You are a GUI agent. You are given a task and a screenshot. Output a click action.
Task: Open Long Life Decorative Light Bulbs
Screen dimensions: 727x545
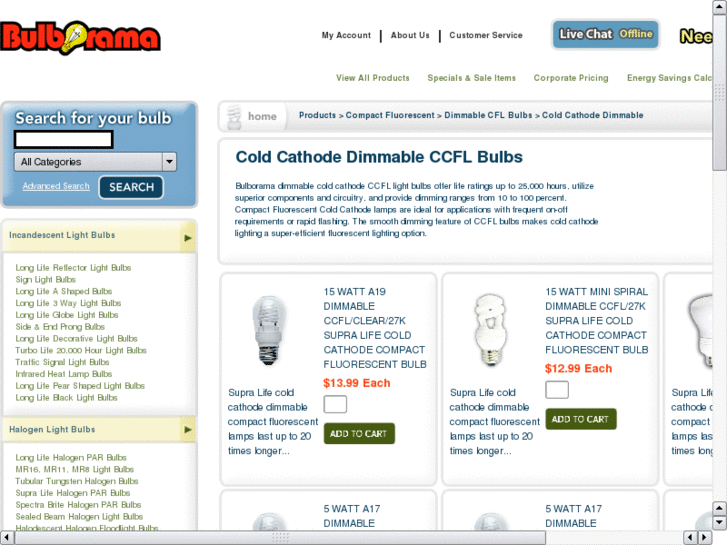(x=77, y=339)
